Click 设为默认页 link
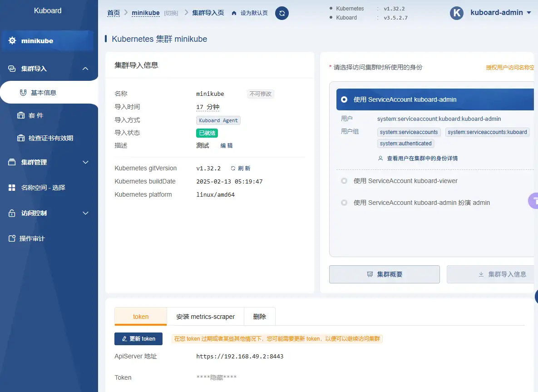The height and width of the screenshot is (392, 538). pos(254,13)
